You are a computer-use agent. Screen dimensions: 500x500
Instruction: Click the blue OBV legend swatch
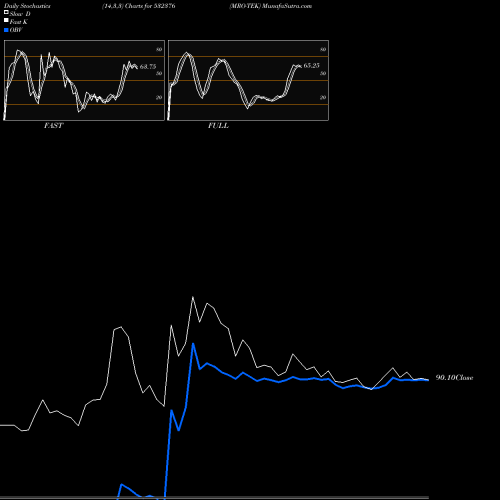pos(6,30)
